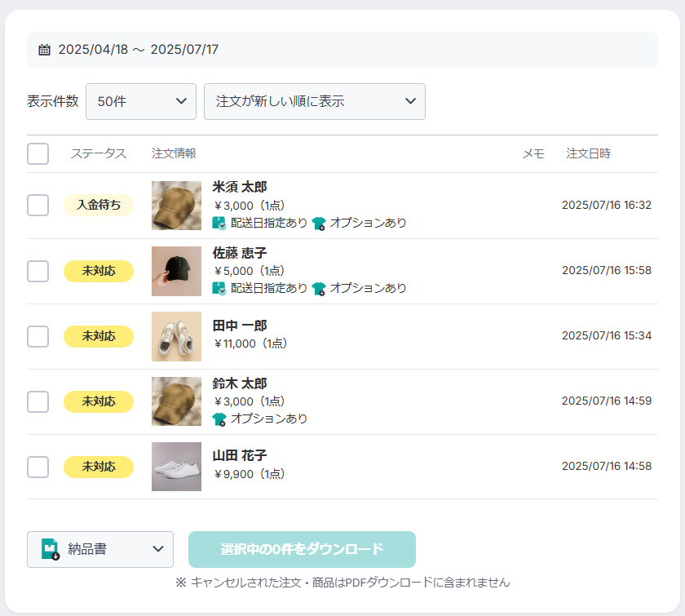Open order by customer name 鈴木 太郎
The height and width of the screenshot is (616, 685).
240,383
